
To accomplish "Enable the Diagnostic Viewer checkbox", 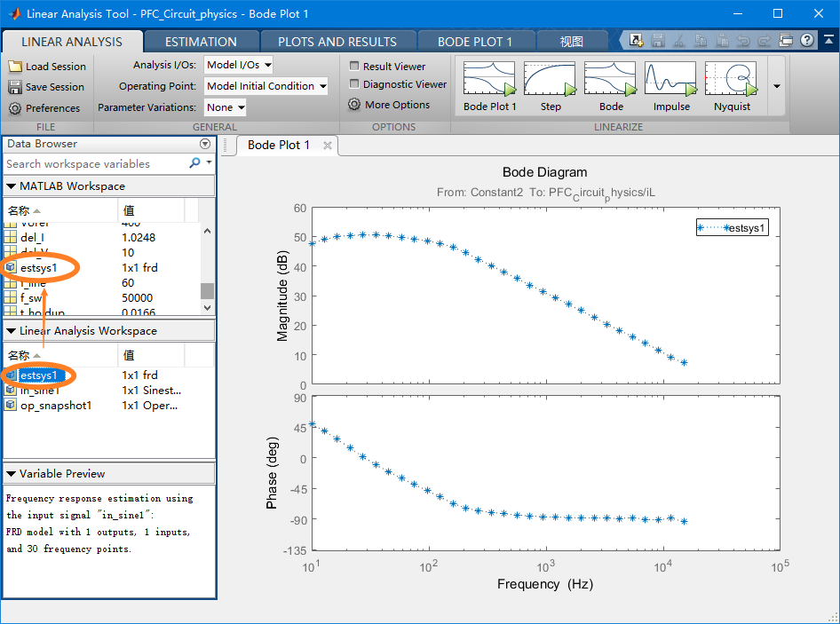I will (354, 83).
